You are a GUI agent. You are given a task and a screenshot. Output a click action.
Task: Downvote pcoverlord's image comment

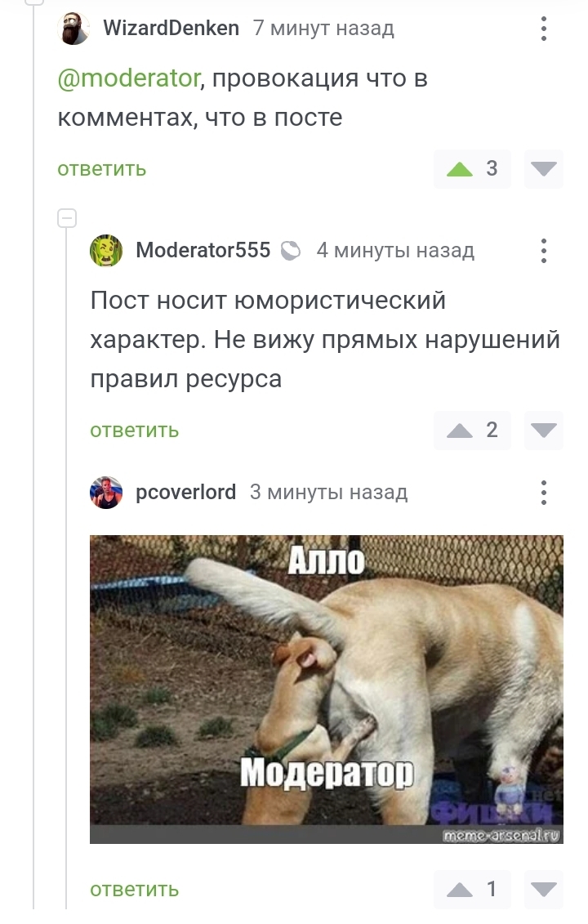[543, 889]
